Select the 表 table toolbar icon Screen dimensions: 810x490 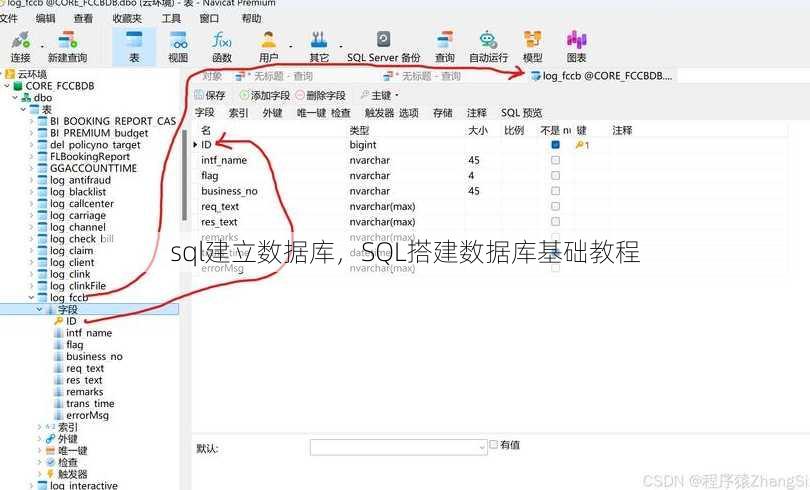click(x=134, y=46)
